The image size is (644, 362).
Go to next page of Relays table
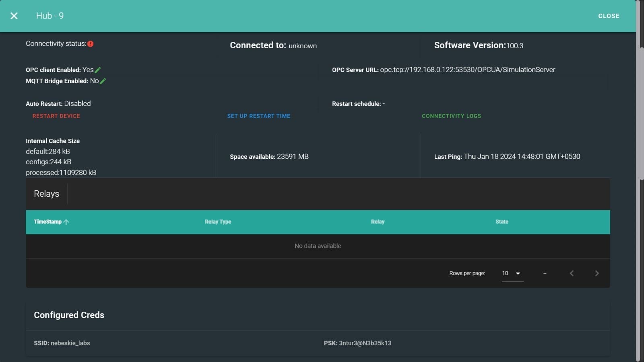coord(597,274)
